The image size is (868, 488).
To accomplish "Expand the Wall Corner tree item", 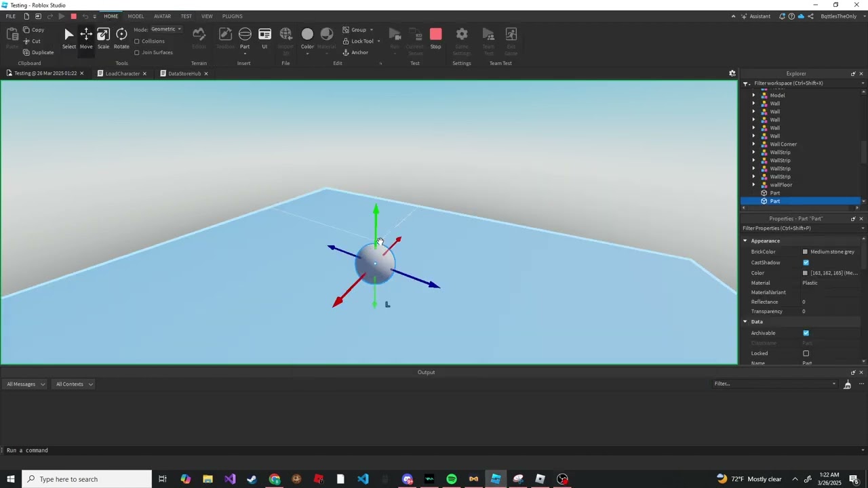I will click(753, 144).
